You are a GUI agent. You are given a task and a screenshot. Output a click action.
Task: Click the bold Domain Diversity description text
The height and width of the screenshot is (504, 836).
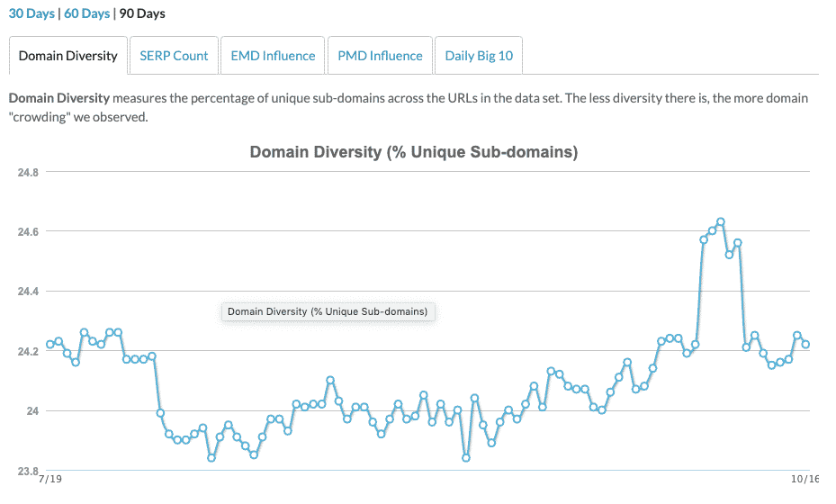click(59, 98)
